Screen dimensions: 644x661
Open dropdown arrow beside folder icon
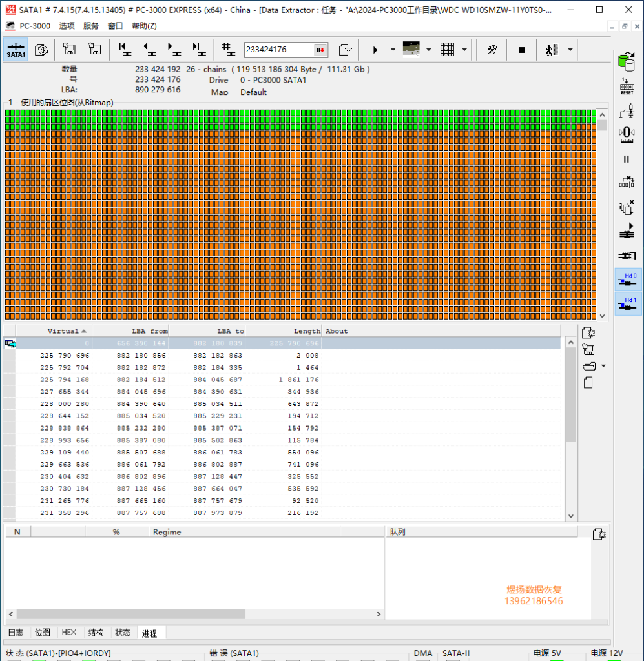pyautogui.click(x=603, y=366)
